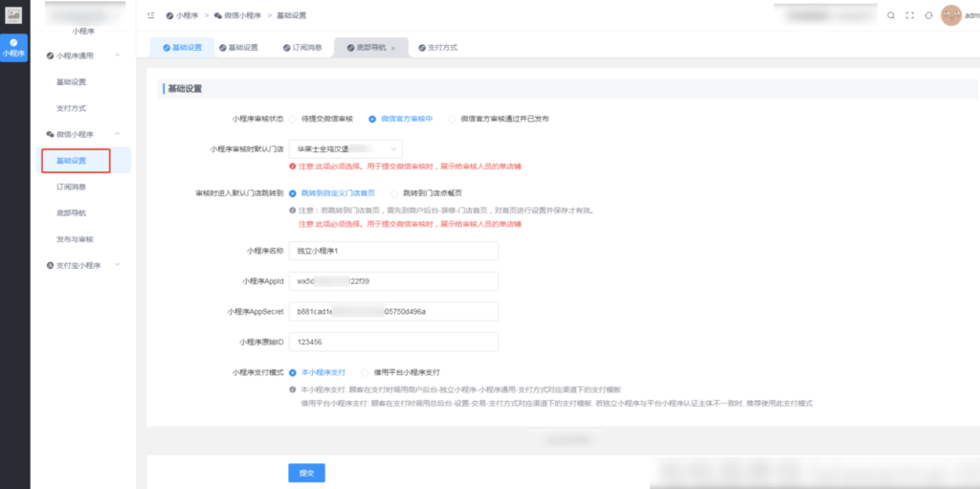Screen dimensions: 980x489
Task: Click the WeChat icon next to 微信小程序 menu
Action: 50,134
